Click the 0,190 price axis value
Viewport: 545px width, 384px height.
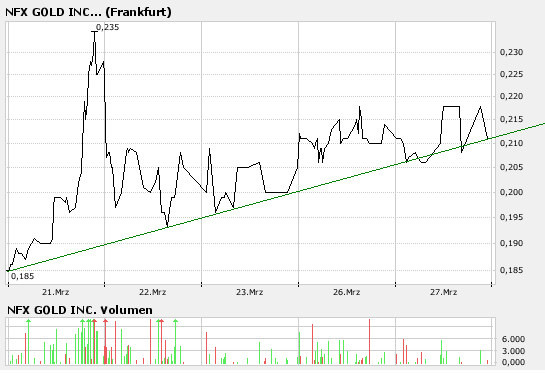point(511,243)
